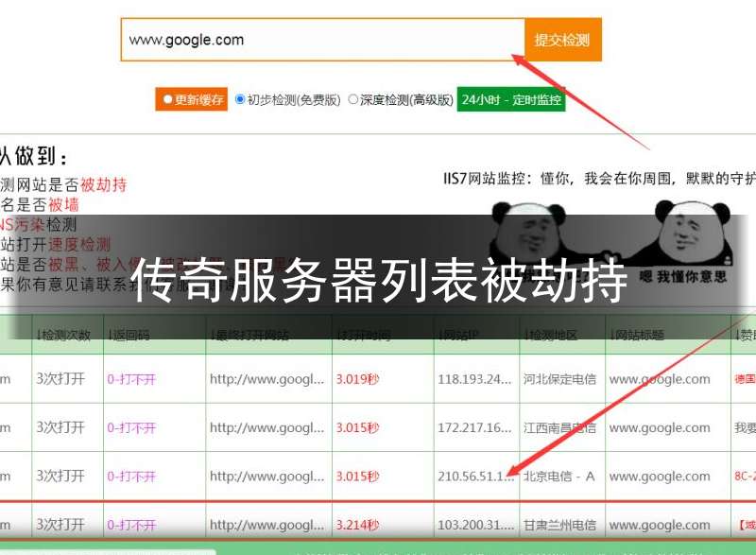Click 北京电信 - A region cell
This screenshot has width=756, height=555.
click(558, 476)
